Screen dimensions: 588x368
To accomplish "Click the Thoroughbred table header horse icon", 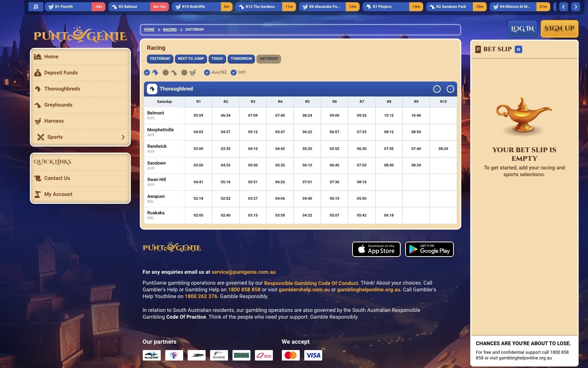I will 152,89.
